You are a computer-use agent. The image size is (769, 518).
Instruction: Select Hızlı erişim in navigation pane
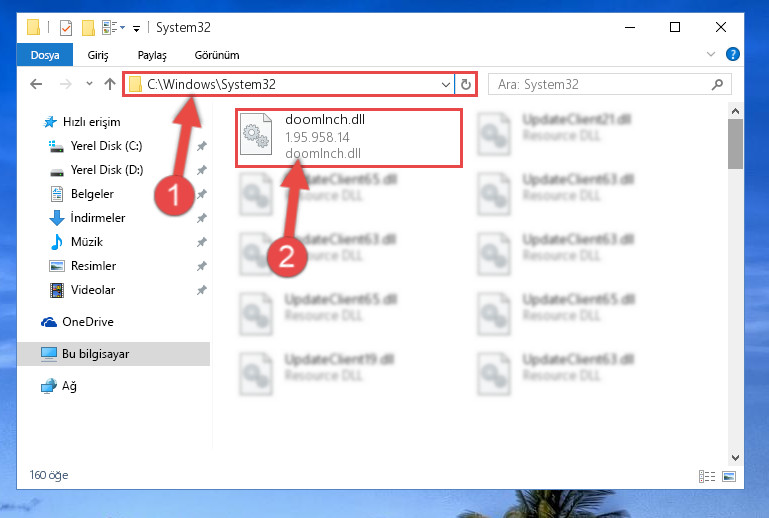(x=81, y=122)
